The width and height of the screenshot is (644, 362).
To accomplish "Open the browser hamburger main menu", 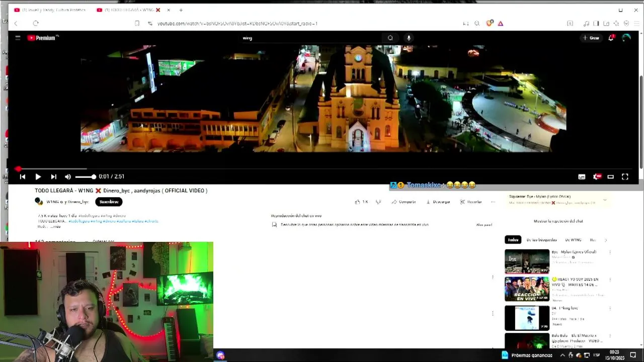I will (x=636, y=24).
